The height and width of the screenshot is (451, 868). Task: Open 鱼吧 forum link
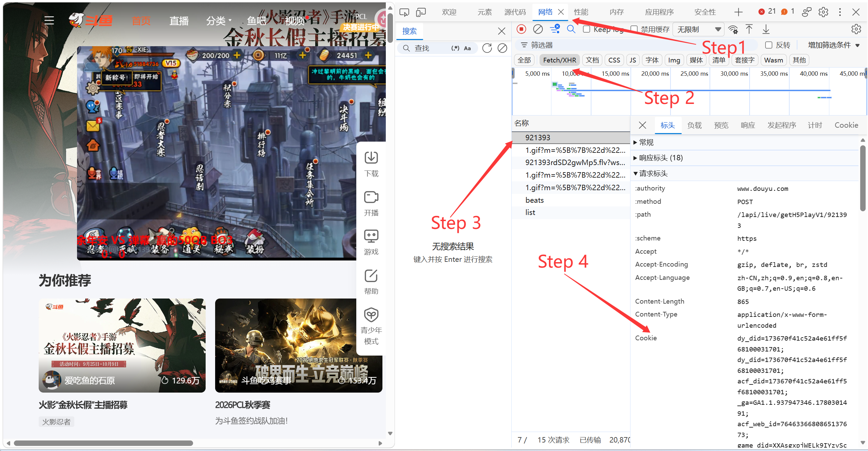[x=257, y=21]
